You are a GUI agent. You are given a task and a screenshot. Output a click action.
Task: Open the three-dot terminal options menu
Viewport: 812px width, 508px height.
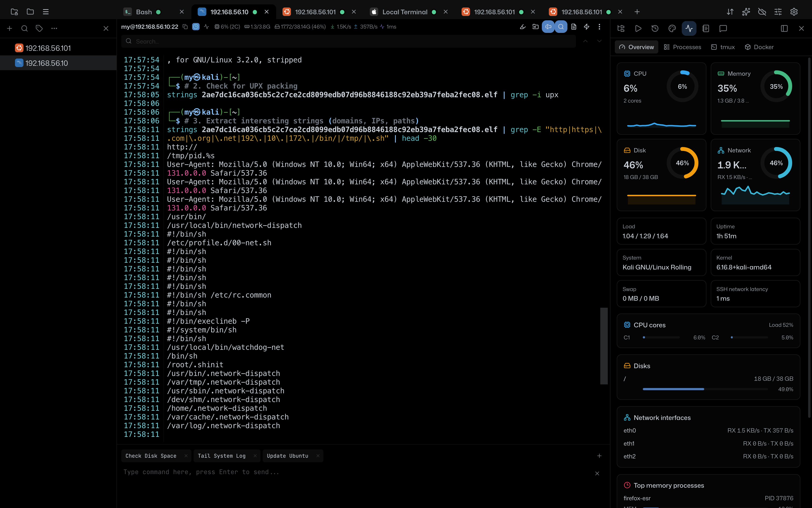599,27
